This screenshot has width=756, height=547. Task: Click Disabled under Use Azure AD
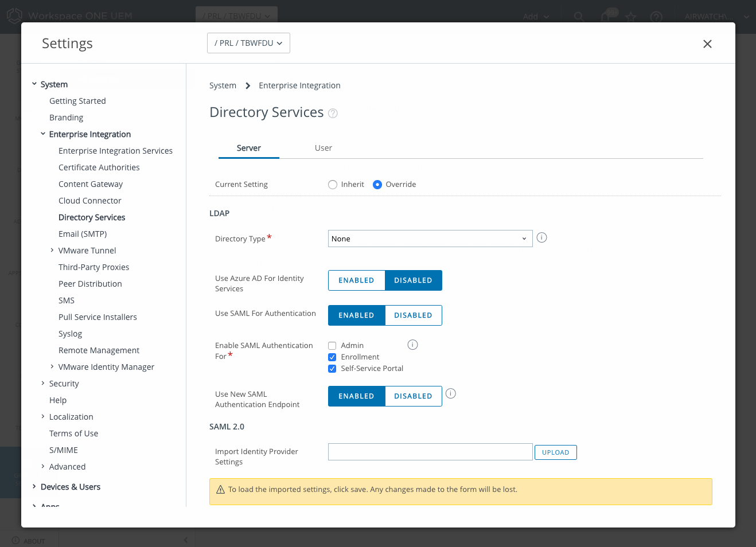(413, 280)
